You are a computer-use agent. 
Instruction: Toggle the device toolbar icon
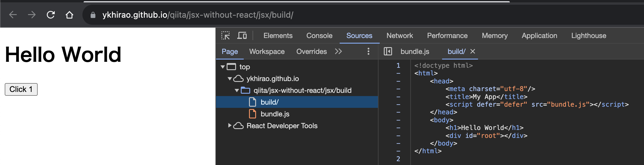(242, 36)
